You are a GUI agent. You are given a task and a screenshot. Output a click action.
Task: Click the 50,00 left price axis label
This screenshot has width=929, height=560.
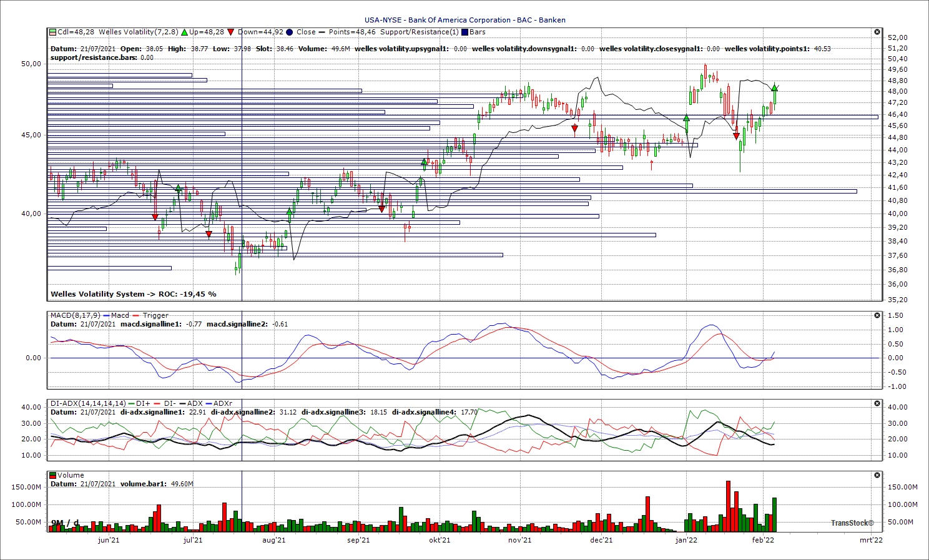tap(31, 64)
